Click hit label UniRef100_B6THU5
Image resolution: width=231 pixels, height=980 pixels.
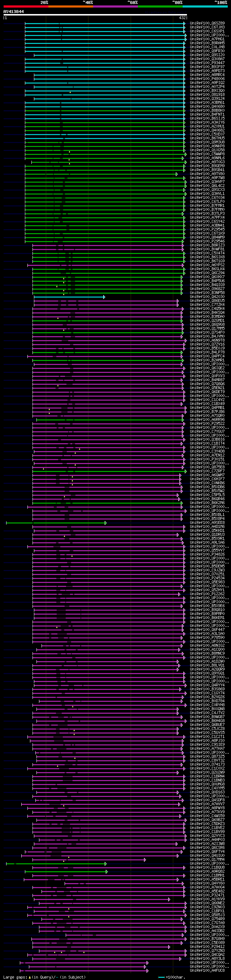click(208, 138)
